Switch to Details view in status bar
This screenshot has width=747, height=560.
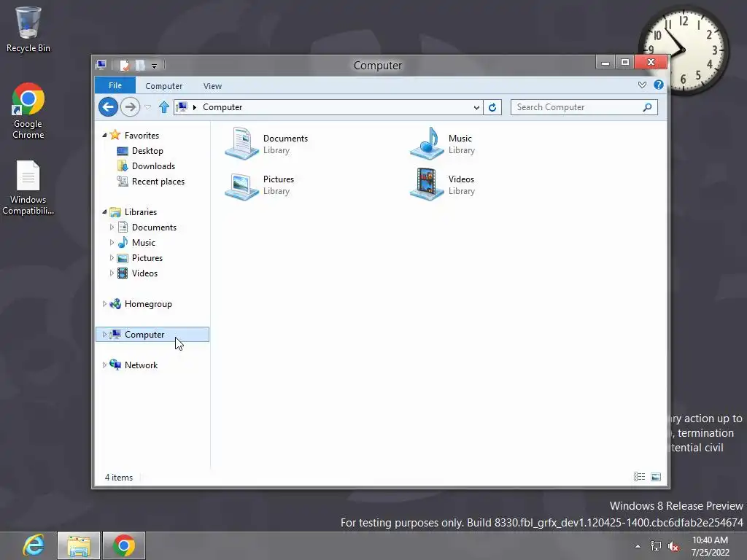pyautogui.click(x=639, y=477)
